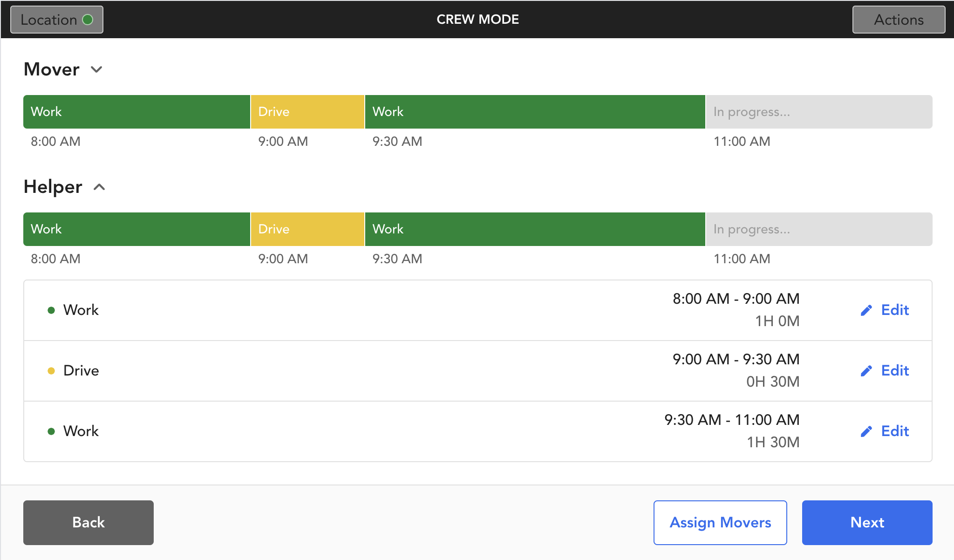Click pencil icon for 8:00 AM Work entry
The width and height of the screenshot is (954, 560).
pos(866,310)
